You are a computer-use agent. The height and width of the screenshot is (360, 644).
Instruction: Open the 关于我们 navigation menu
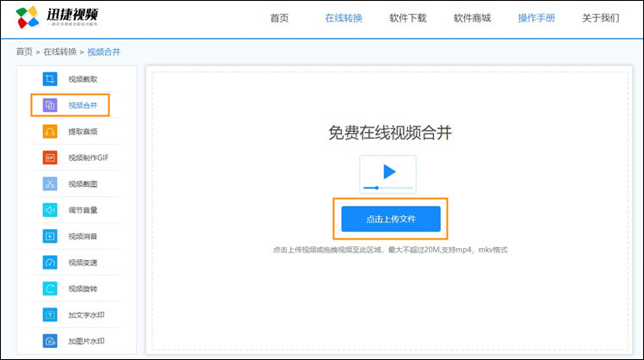pyautogui.click(x=600, y=18)
